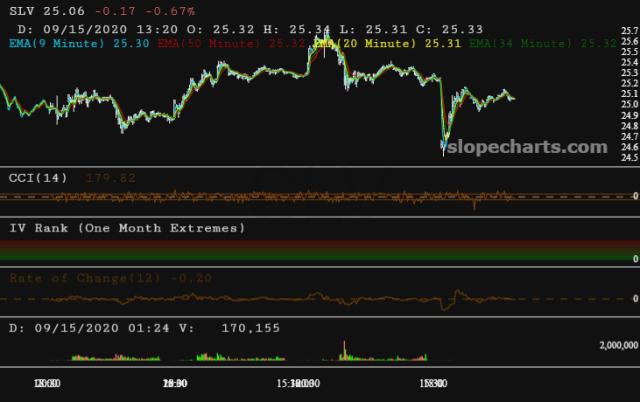Click the SLV ticker symbol label
Viewport: 640px width, 402px height.
(21, 11)
